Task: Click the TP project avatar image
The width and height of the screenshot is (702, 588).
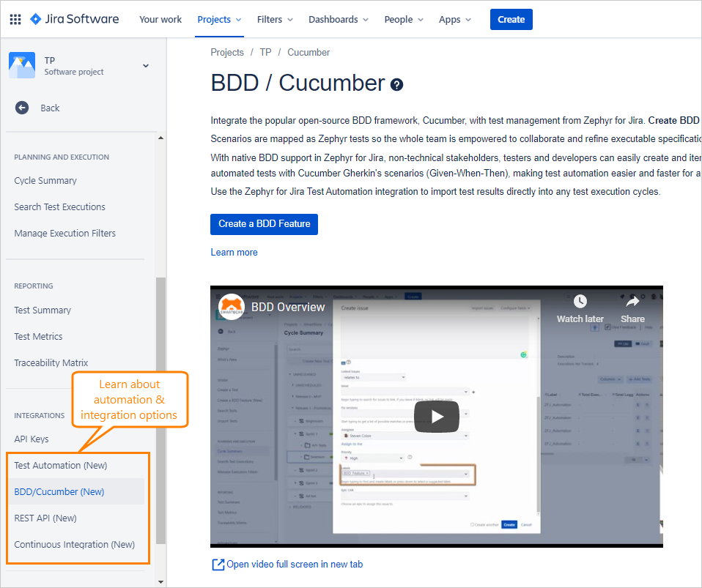Action: pyautogui.click(x=22, y=65)
